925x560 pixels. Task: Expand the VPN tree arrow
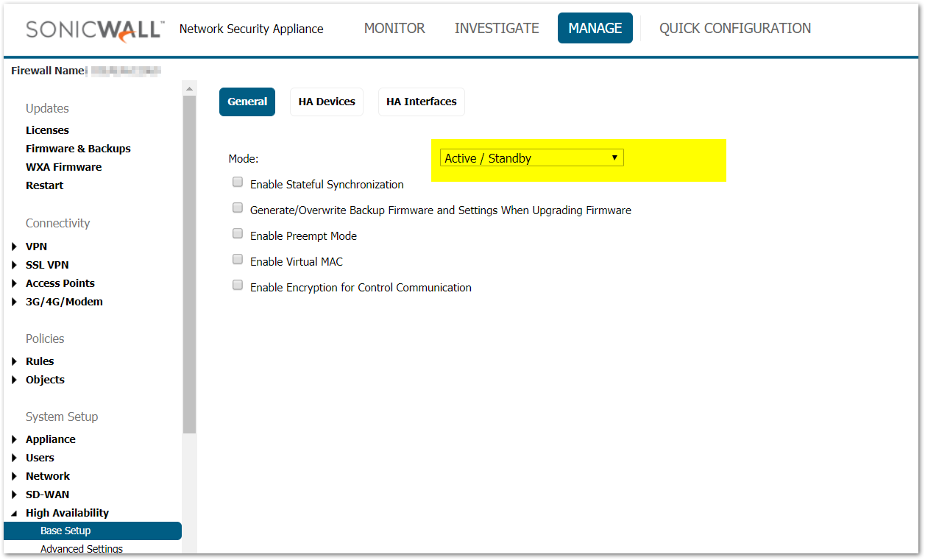15,247
